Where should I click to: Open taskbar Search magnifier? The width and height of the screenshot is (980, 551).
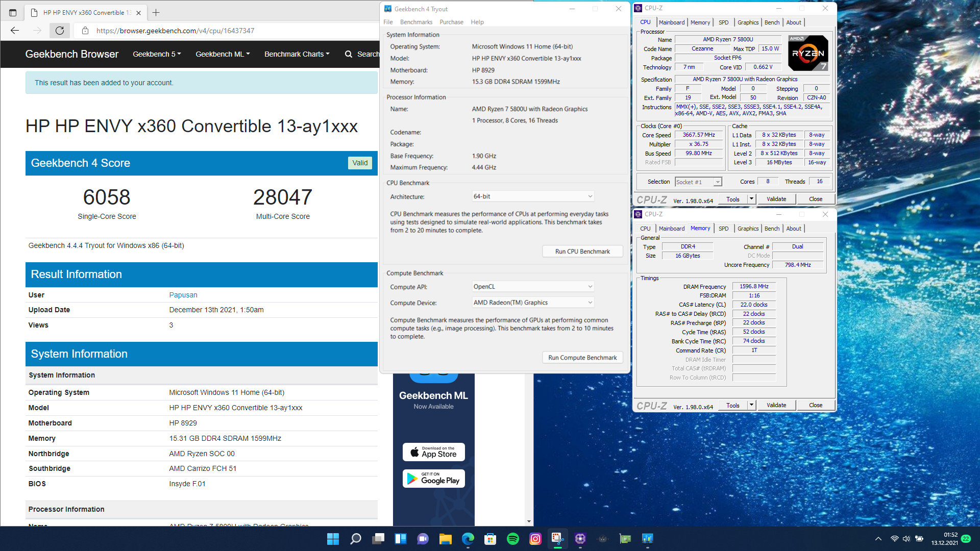click(356, 539)
